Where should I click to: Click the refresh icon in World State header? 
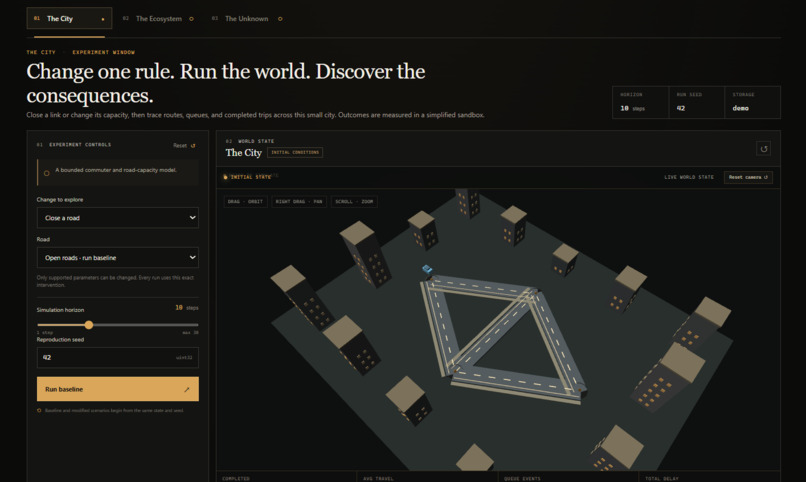(763, 149)
